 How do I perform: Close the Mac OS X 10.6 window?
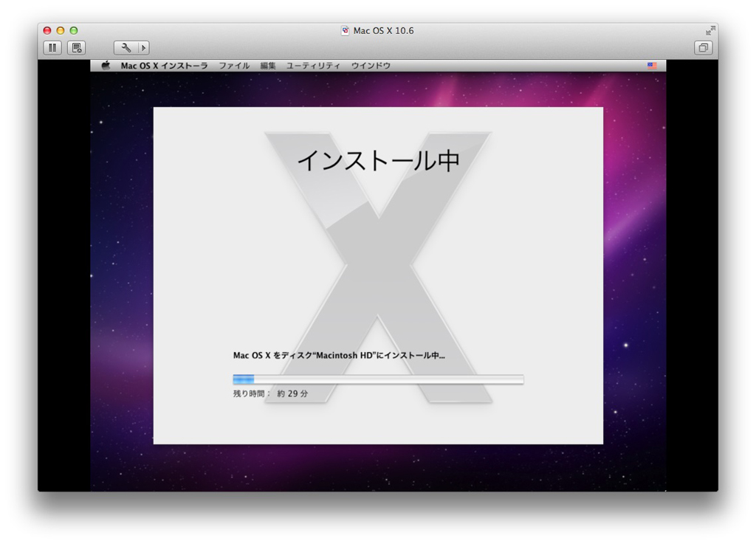[47, 31]
